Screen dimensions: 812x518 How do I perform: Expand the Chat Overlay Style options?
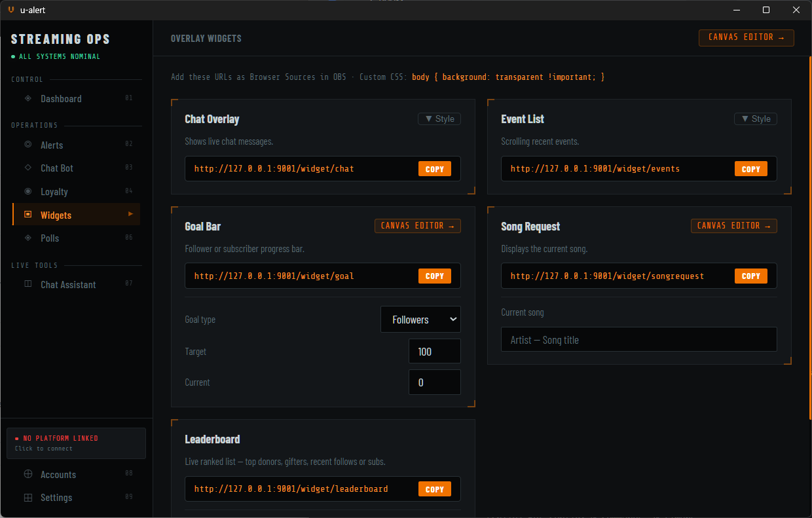439,119
